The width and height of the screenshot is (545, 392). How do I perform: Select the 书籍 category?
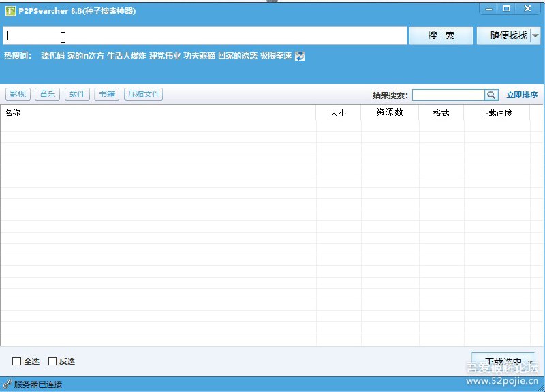pyautogui.click(x=106, y=94)
